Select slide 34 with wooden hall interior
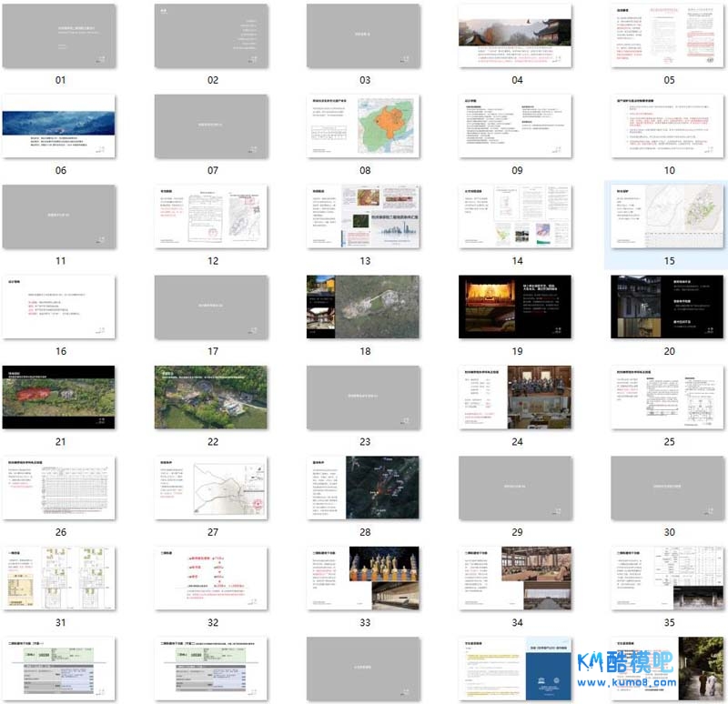 (515, 578)
